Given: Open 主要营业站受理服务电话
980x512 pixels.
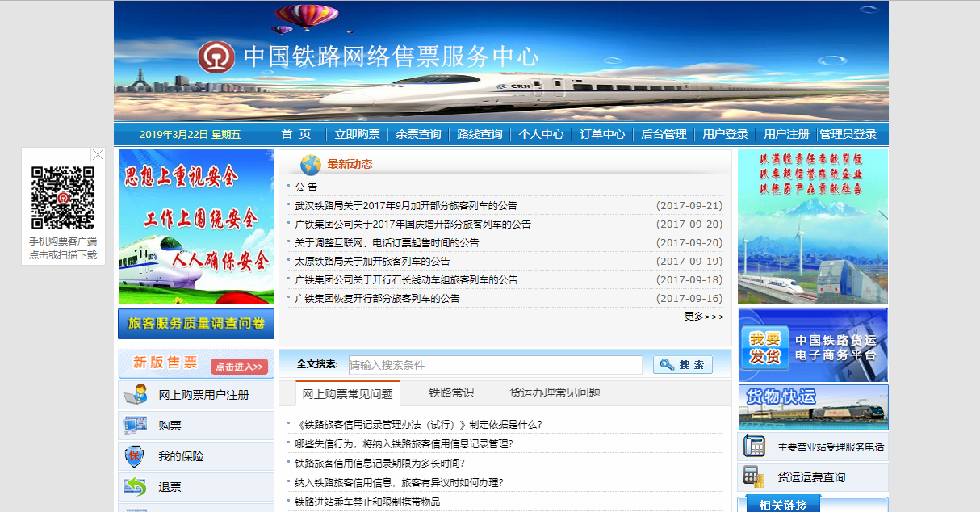Looking at the screenshot, I should [831, 447].
